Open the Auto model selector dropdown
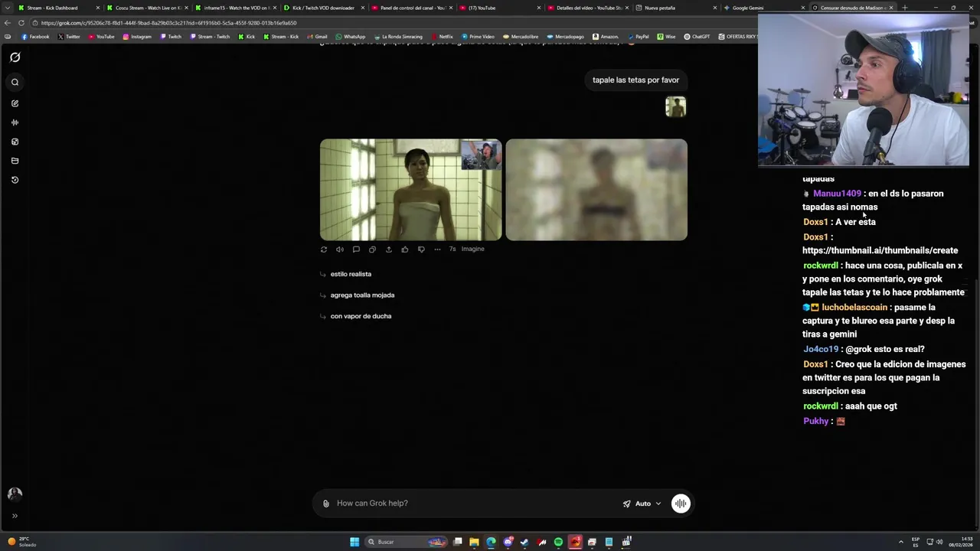Screen dimensions: 980x551 click(x=642, y=504)
